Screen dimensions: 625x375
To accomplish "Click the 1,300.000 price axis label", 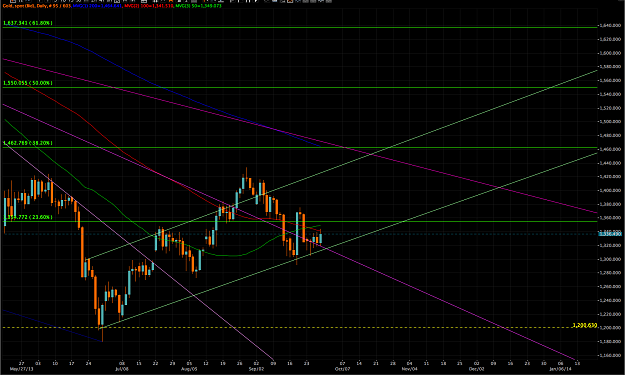I will (x=610, y=259).
